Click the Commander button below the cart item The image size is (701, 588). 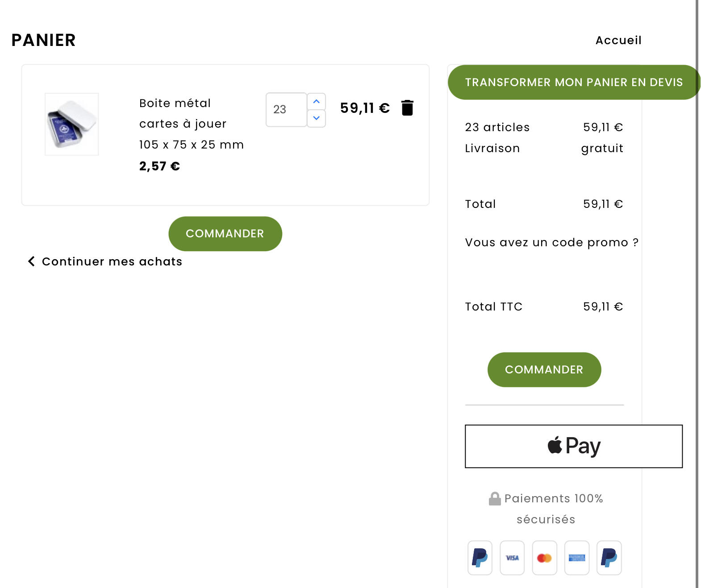[225, 234]
